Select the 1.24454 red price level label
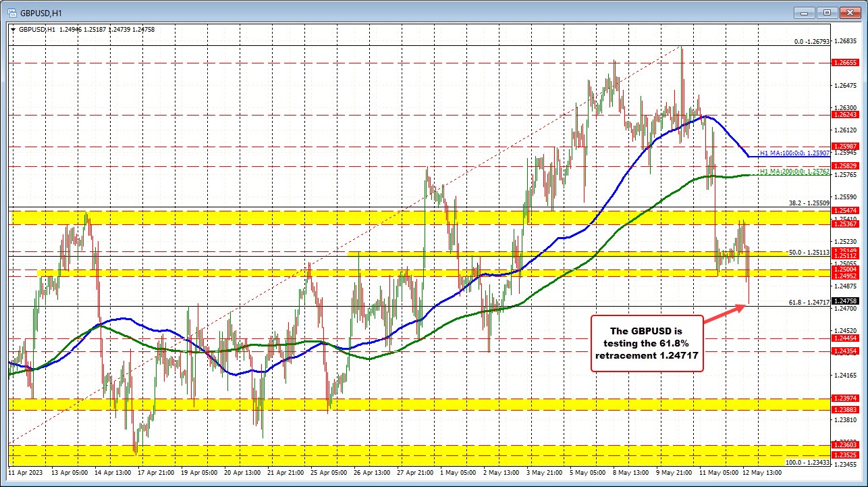Image resolution: width=868 pixels, height=487 pixels. (x=846, y=338)
